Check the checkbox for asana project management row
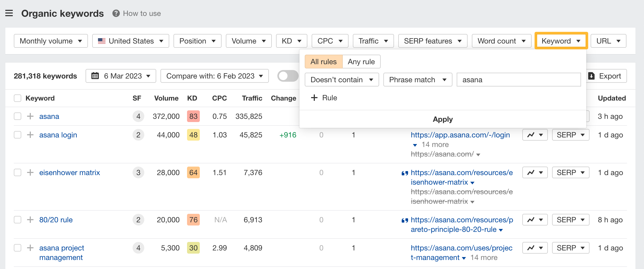 coord(18,248)
